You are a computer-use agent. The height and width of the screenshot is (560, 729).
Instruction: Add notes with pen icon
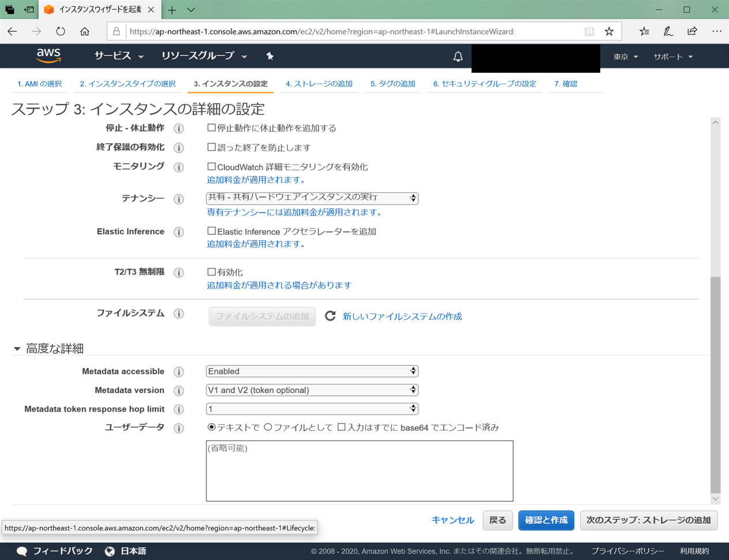pyautogui.click(x=668, y=31)
